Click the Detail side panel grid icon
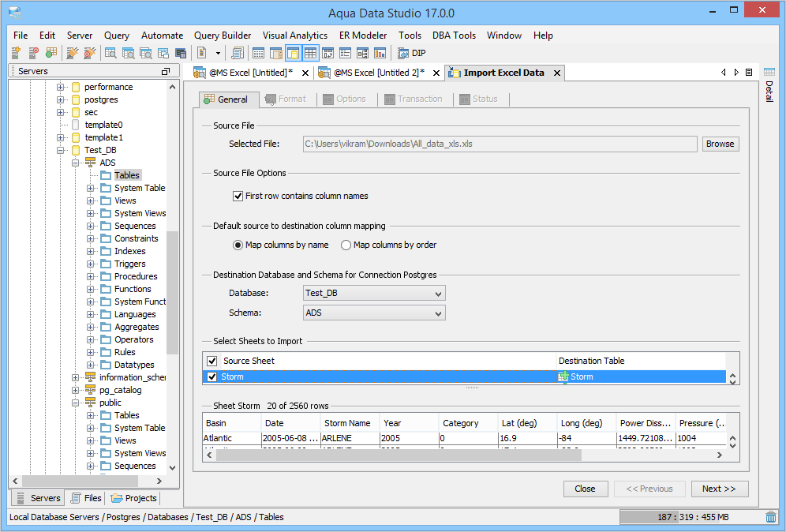This screenshot has width=786, height=532. click(x=769, y=72)
